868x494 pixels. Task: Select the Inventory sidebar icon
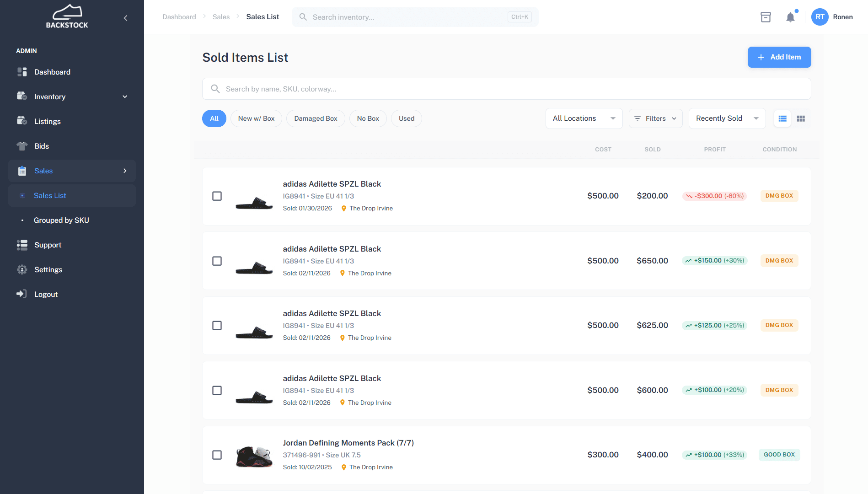point(21,97)
